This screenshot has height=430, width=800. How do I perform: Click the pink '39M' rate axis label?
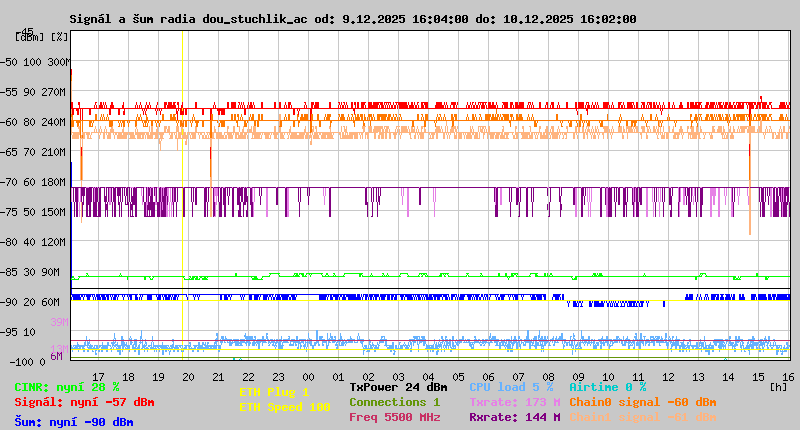[59, 322]
